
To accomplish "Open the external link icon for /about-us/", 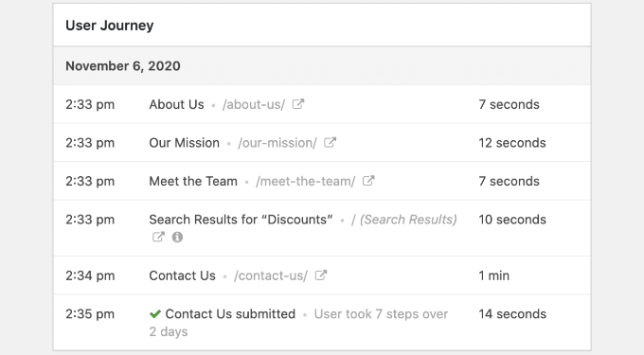I will tap(298, 104).
